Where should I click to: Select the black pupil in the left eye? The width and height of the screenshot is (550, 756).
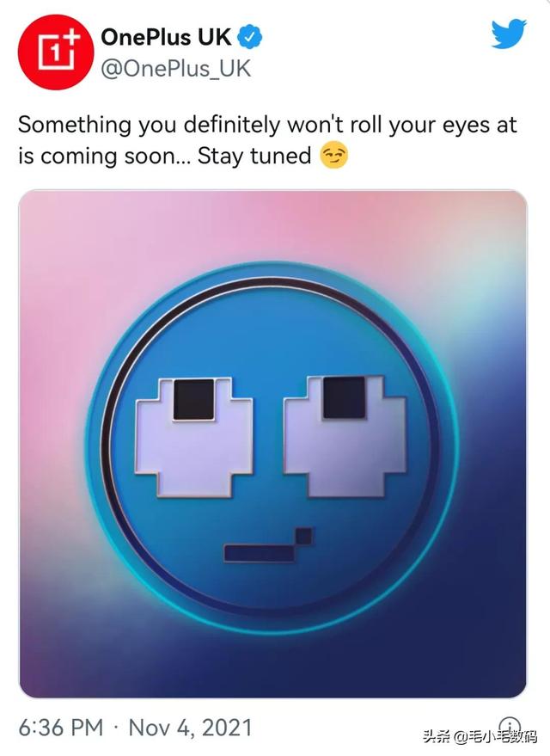193,399
